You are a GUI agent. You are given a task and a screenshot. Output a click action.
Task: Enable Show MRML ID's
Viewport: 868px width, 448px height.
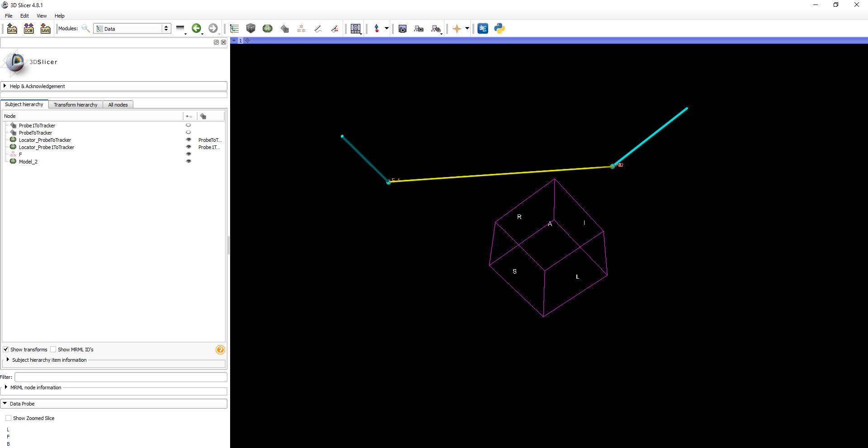53,349
